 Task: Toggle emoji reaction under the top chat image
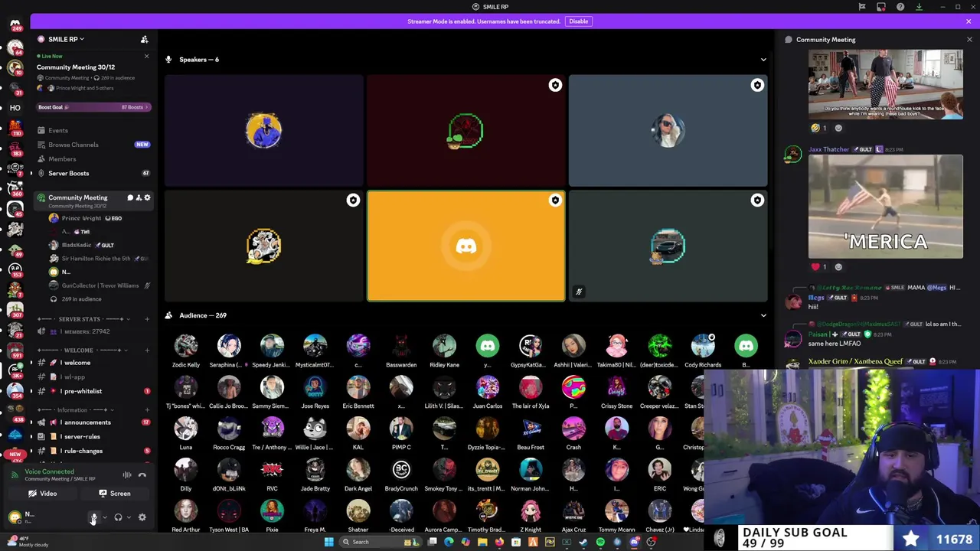[818, 129]
